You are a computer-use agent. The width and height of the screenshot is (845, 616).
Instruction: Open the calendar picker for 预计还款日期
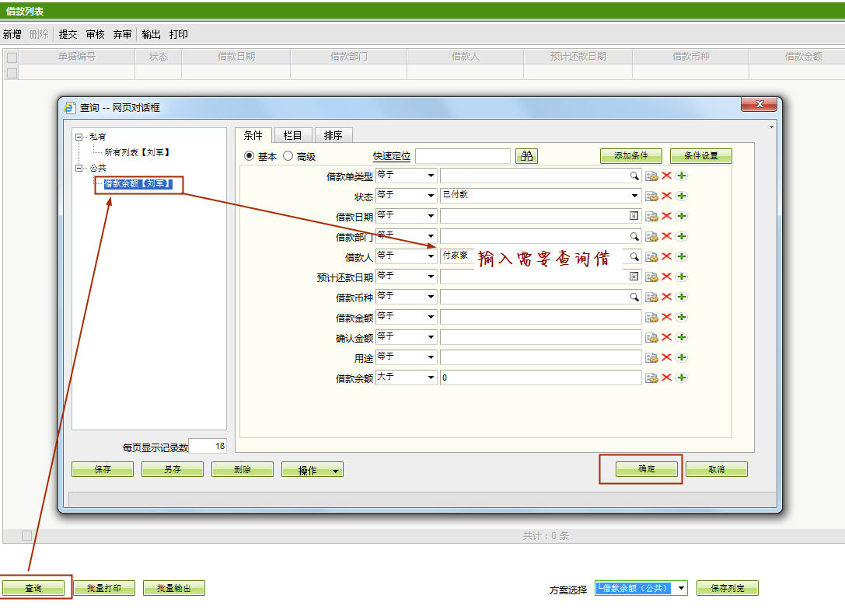point(634,277)
